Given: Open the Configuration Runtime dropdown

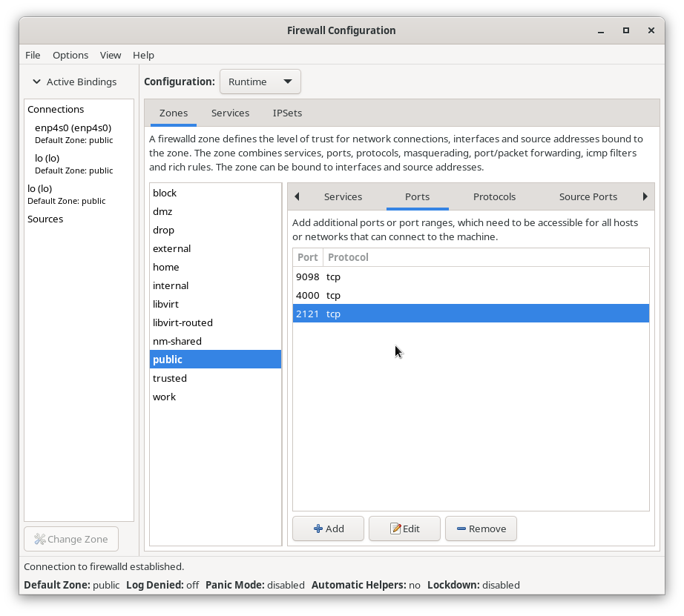Looking at the screenshot, I should [x=260, y=82].
